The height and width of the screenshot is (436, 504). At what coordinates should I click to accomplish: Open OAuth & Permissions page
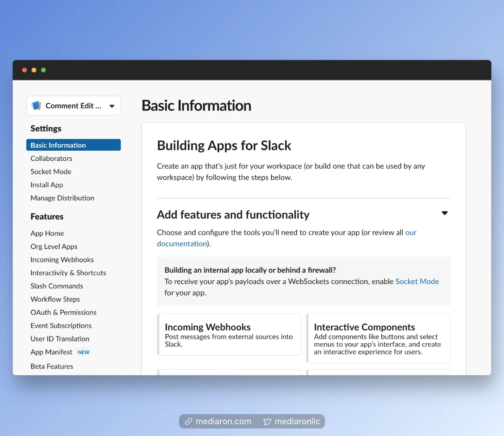click(63, 313)
